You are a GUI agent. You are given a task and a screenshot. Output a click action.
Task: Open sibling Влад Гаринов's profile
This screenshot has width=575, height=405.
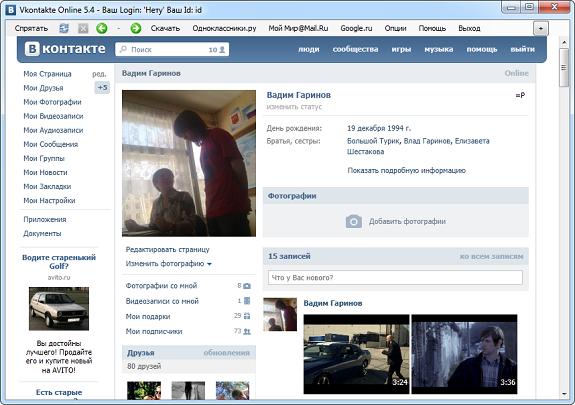pos(427,141)
